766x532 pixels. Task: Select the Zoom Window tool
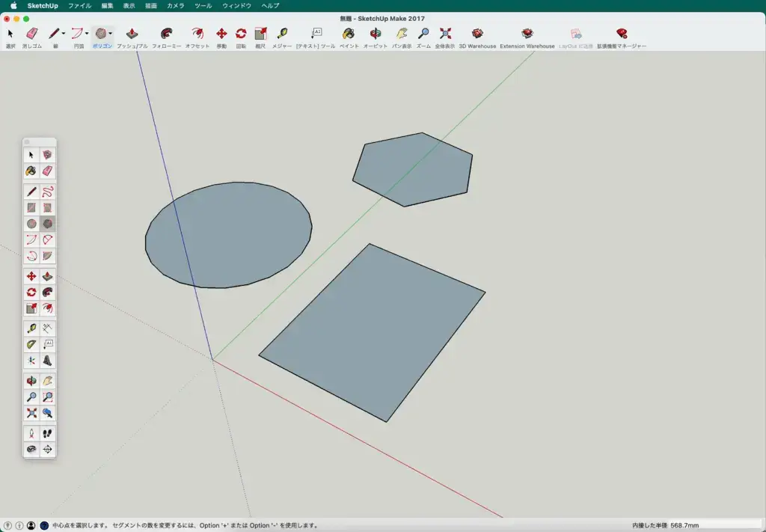pyautogui.click(x=47, y=397)
